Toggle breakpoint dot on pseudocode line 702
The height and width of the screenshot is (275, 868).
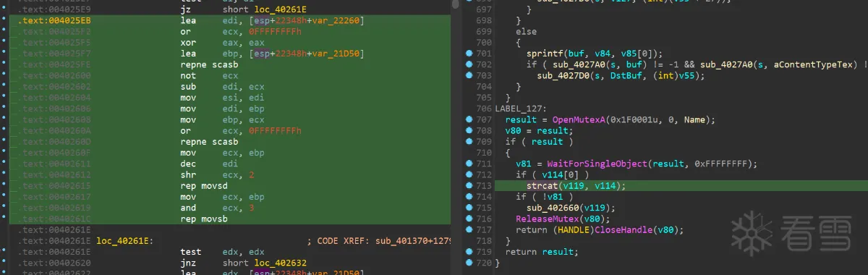(469, 65)
